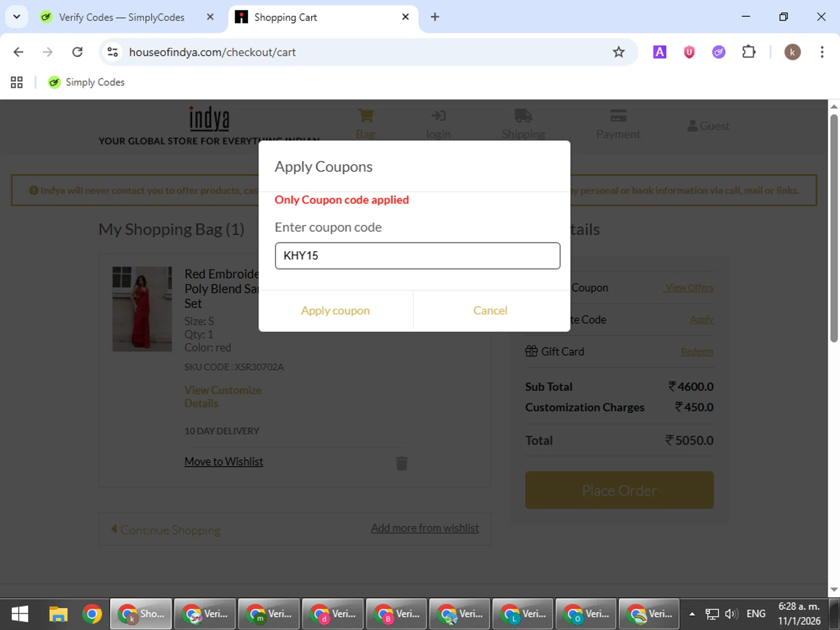This screenshot has width=840, height=630.
Task: Bookmark this page with the star
Action: tap(618, 52)
